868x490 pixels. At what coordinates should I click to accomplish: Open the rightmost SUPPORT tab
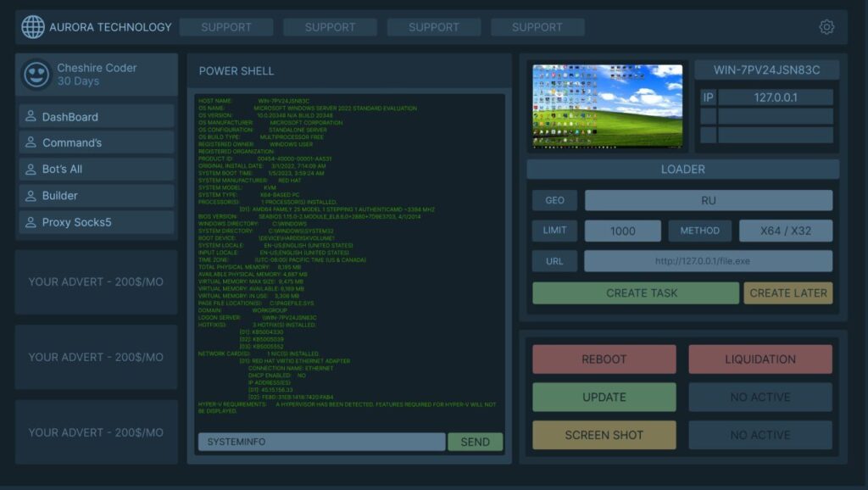tap(537, 27)
